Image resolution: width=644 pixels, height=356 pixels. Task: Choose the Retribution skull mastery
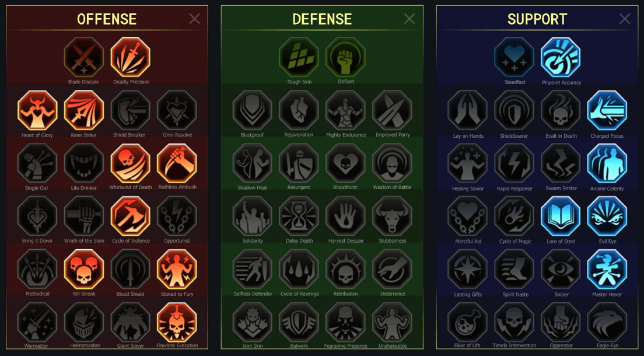[345, 269]
